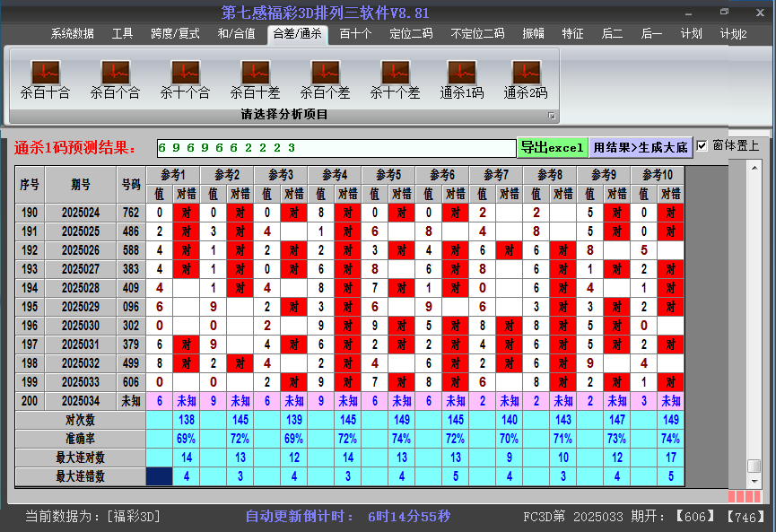Image resolution: width=776 pixels, height=532 pixels.
Task: Open the 不定位二码 tab
Action: [x=477, y=34]
